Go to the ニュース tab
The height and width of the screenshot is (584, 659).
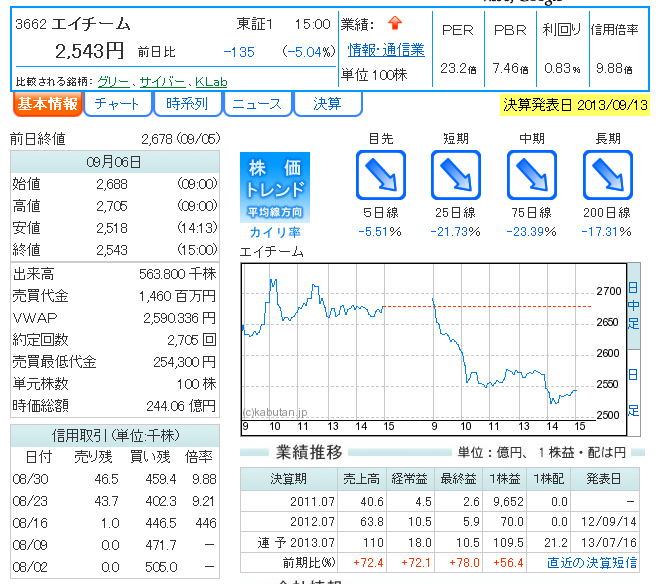click(257, 104)
